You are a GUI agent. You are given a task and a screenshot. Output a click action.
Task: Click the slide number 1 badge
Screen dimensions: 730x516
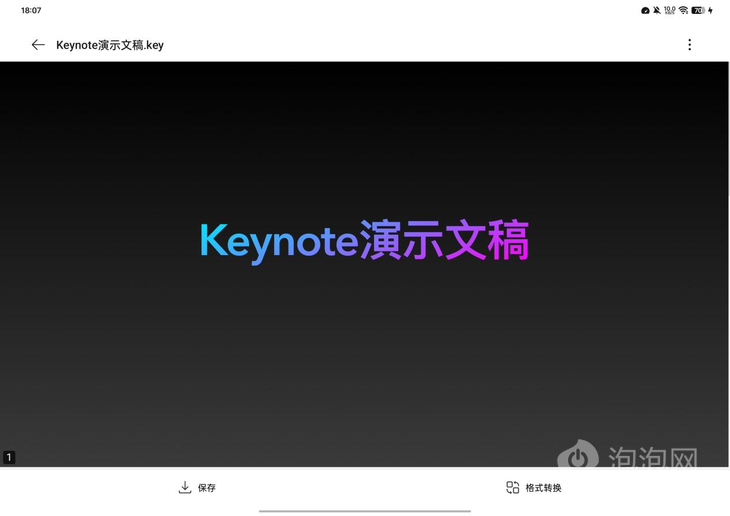click(x=9, y=457)
